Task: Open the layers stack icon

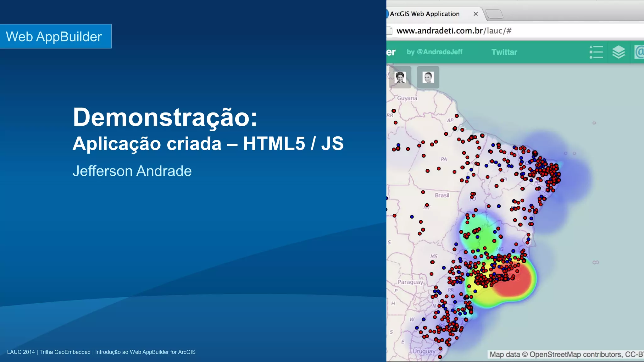Action: [x=619, y=52]
